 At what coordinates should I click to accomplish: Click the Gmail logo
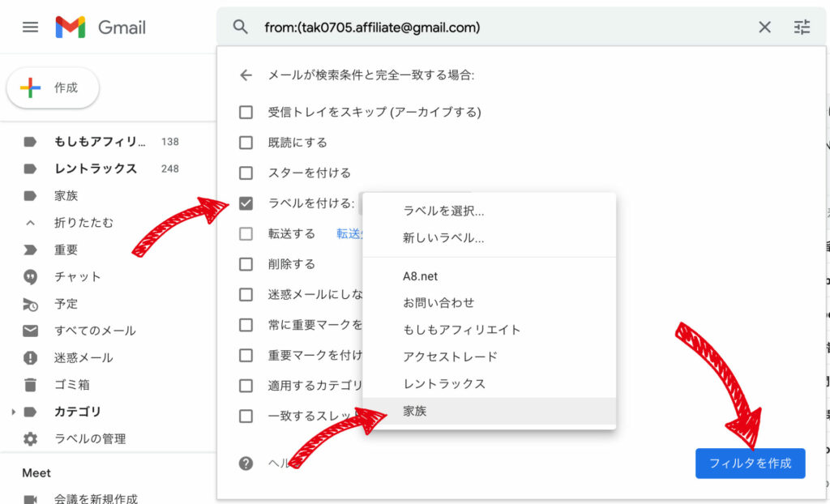point(101,27)
